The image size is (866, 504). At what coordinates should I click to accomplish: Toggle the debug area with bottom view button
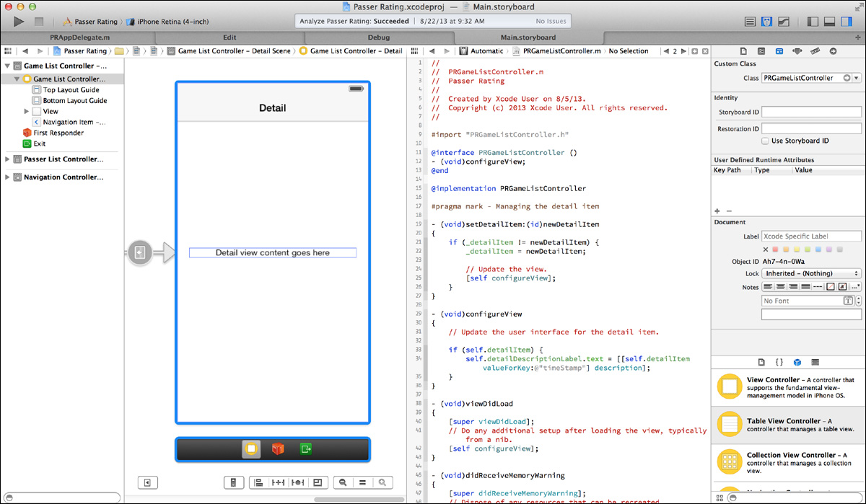pyautogui.click(x=830, y=22)
